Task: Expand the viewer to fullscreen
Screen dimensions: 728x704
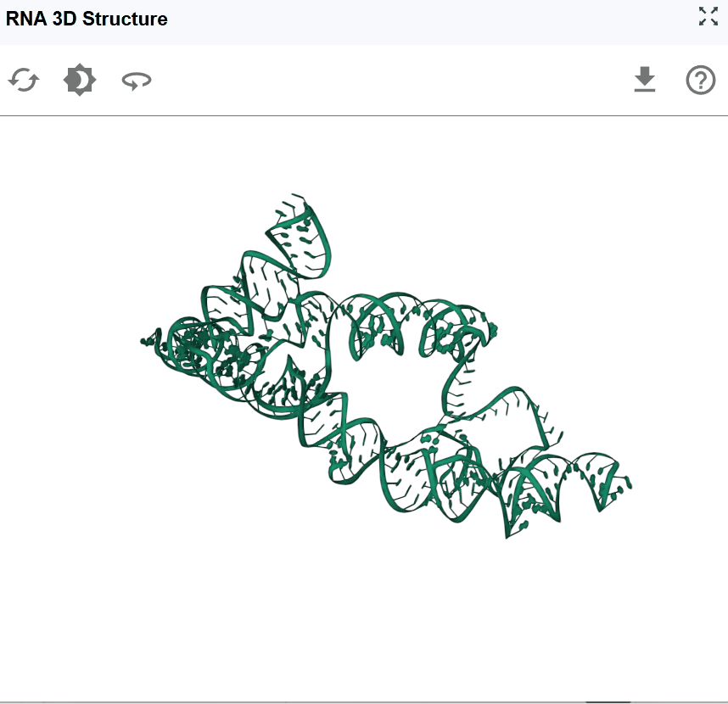Action: coord(708,16)
